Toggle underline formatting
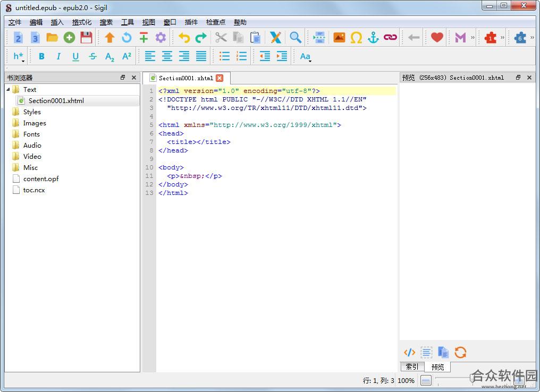The image size is (540, 392). pyautogui.click(x=75, y=56)
